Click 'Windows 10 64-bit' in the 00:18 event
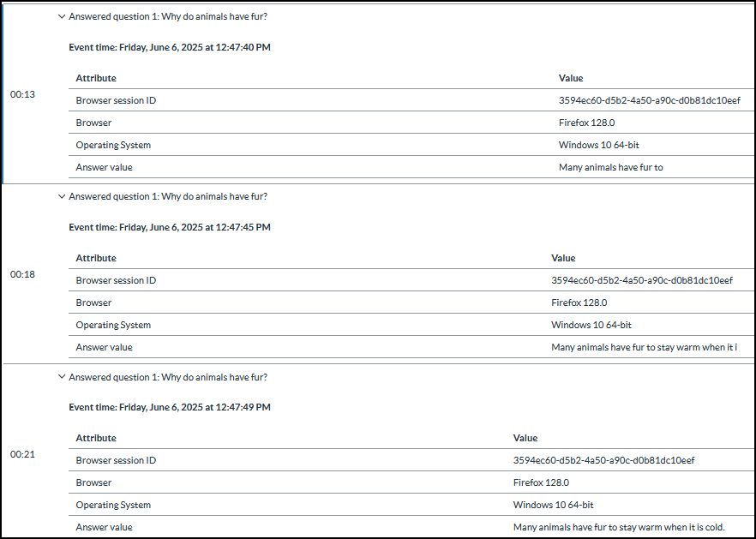 coord(591,325)
